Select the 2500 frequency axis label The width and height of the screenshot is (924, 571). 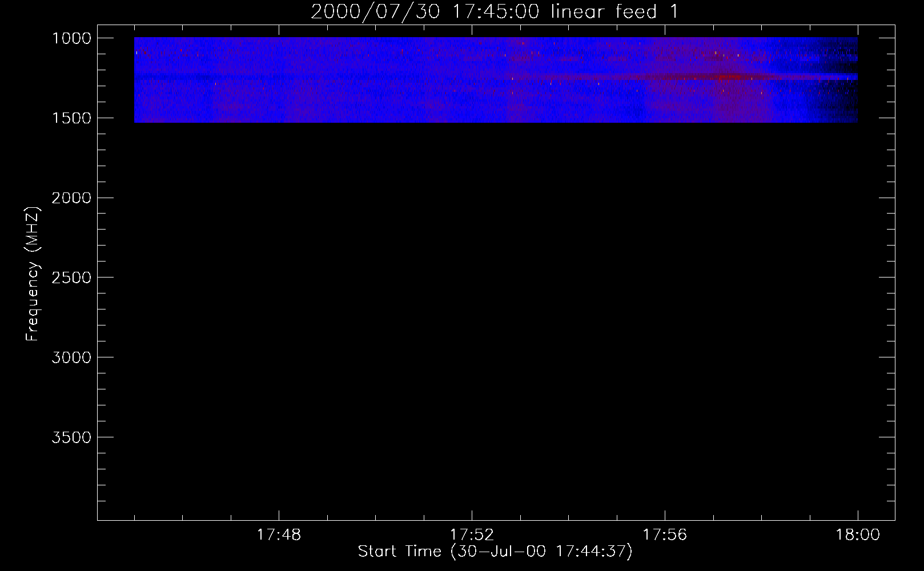pos(71,278)
